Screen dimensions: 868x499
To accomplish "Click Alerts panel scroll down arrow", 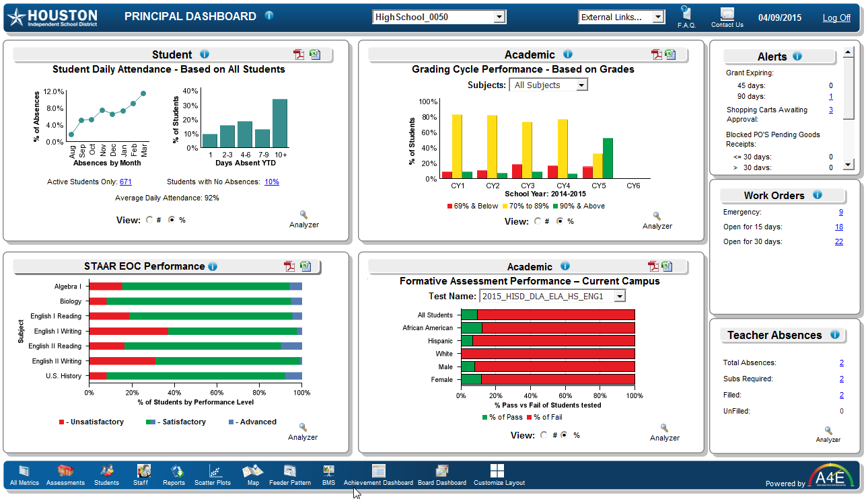I will (848, 165).
